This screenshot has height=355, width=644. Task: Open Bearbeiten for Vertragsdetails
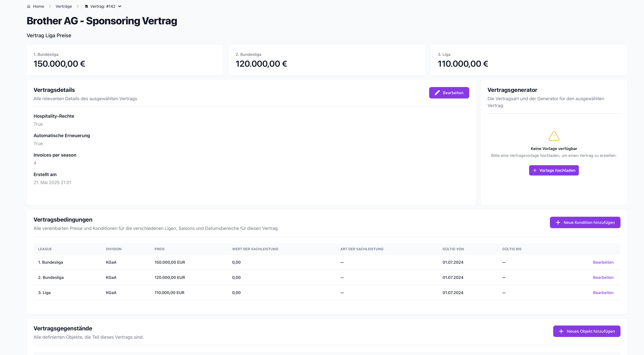[x=449, y=93]
